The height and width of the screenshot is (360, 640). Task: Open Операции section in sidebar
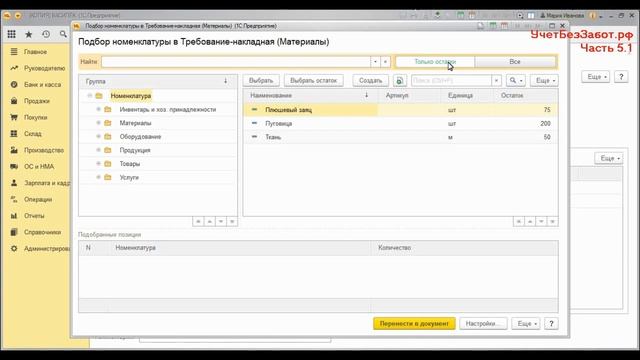point(38,199)
